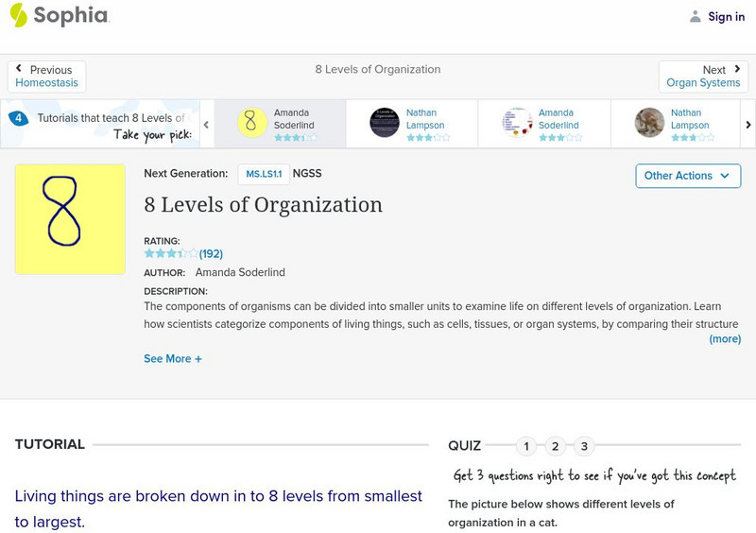This screenshot has width=756, height=533.
Task: Expand description via (more) link
Action: (x=725, y=338)
